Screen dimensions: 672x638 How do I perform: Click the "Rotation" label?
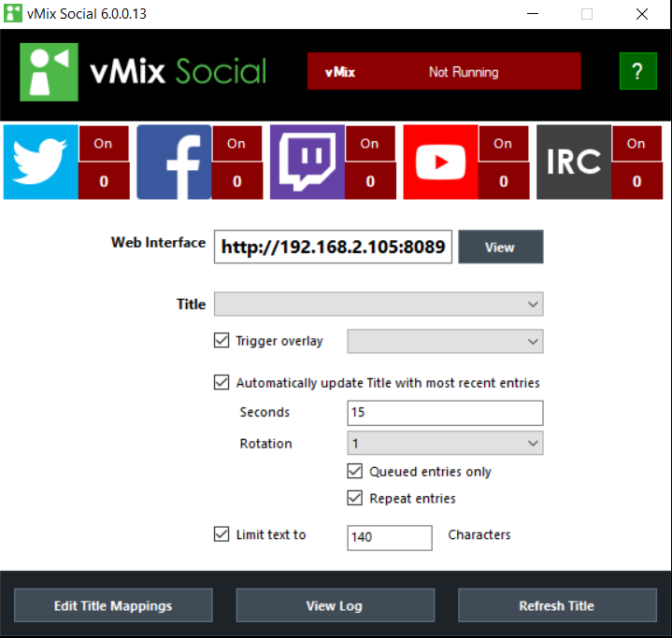[265, 444]
